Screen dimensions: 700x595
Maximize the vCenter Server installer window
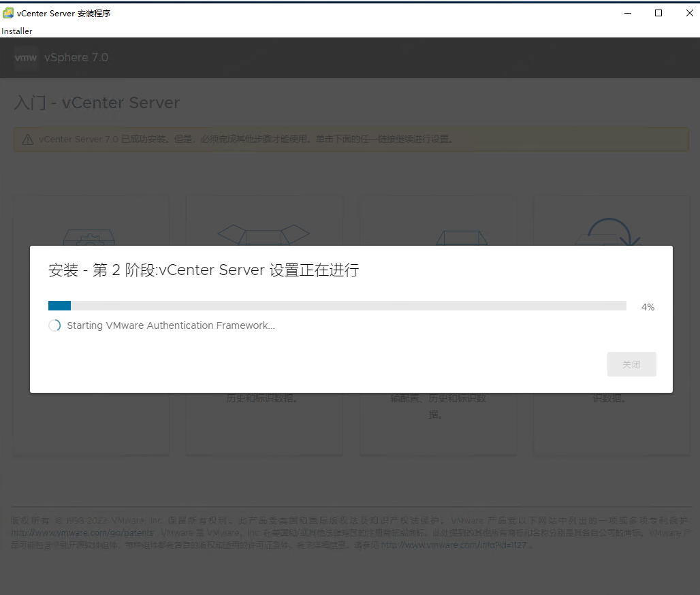coord(658,14)
